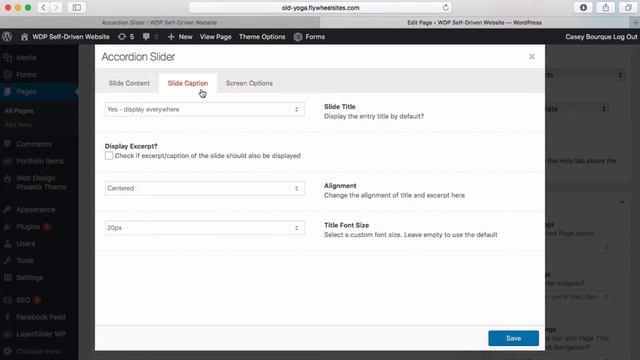Screen dimensions: 640x360
Task: Switch to Accordion Slider browser tab
Action: pos(159,22)
